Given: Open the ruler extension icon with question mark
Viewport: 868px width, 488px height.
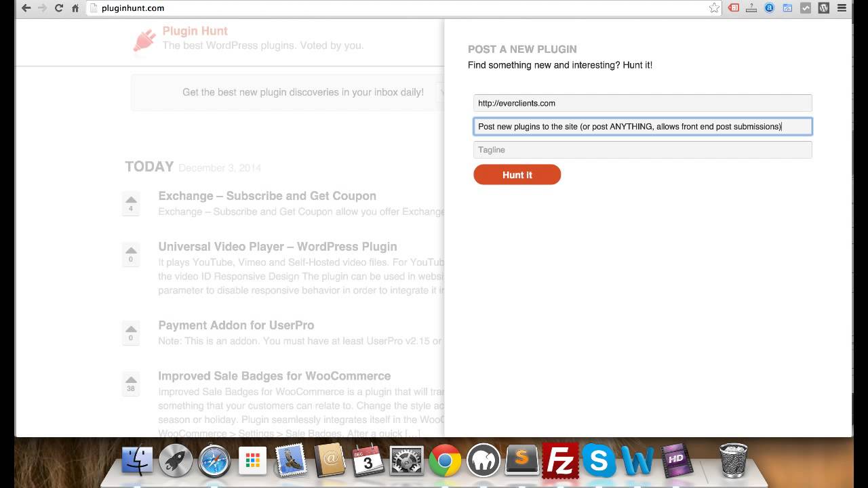Looking at the screenshot, I should [751, 8].
